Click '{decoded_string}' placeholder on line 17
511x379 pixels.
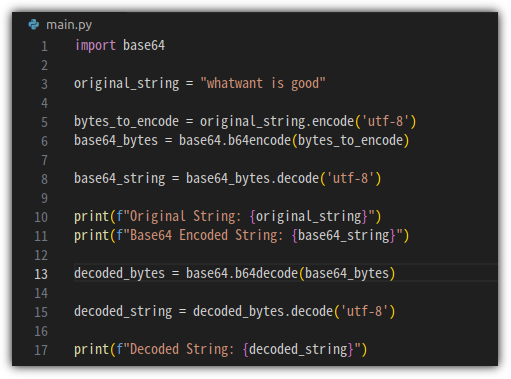click(x=298, y=349)
